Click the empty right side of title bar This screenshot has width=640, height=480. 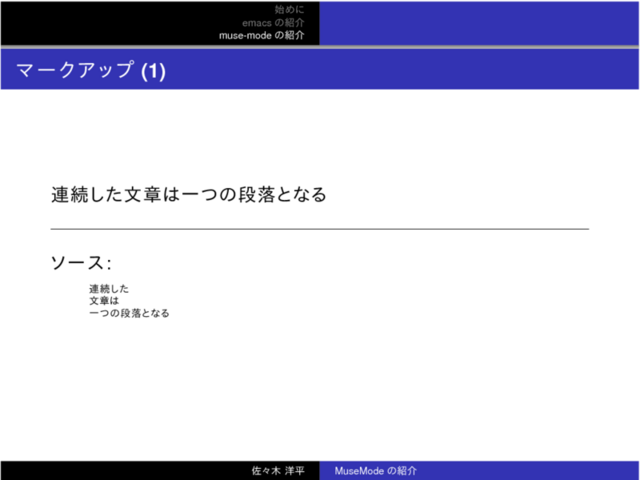coord(450,70)
